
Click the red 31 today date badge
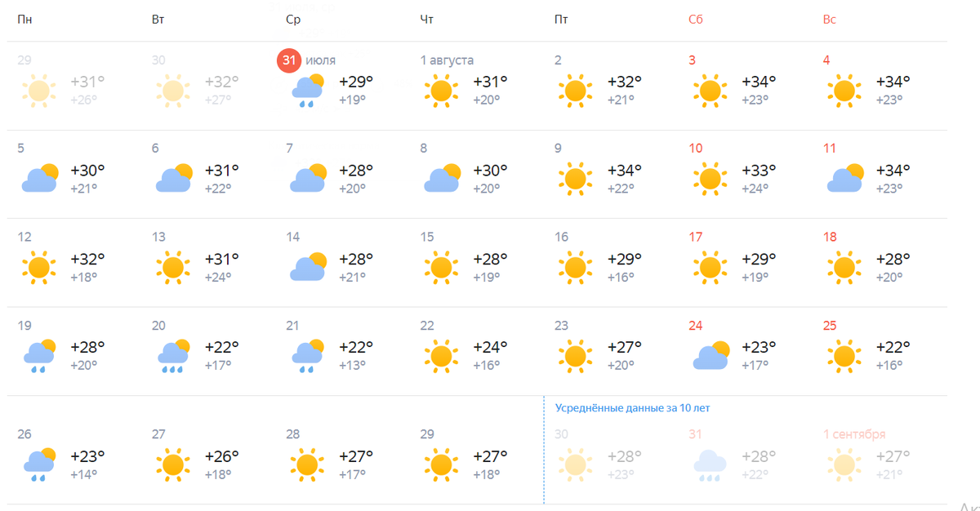[288, 60]
